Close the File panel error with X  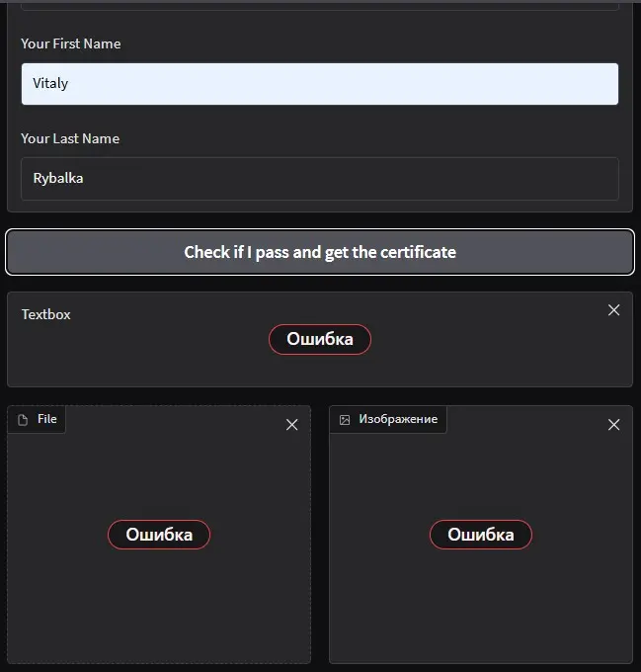tap(292, 425)
